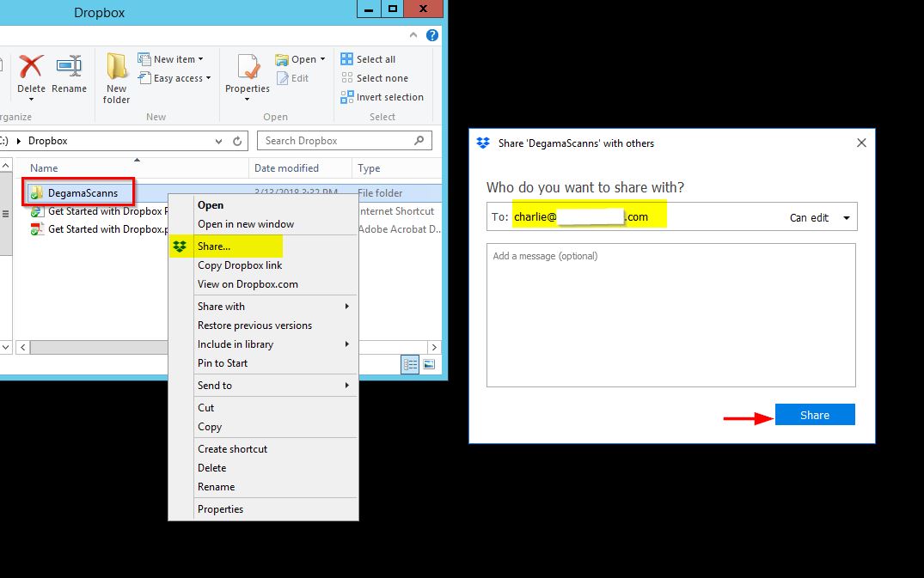Image resolution: width=924 pixels, height=578 pixels.
Task: Expand the Share with submenu
Action: point(263,306)
